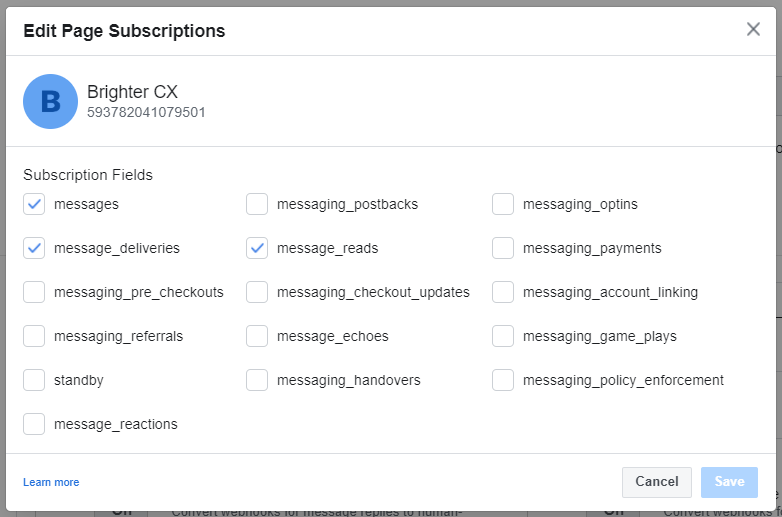Check messaging_account_linking option

pos(503,292)
